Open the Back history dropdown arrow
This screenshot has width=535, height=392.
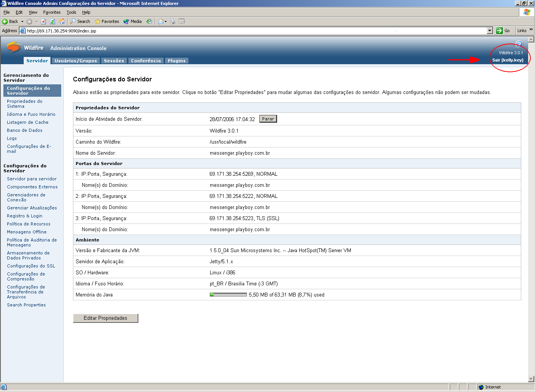click(x=22, y=21)
